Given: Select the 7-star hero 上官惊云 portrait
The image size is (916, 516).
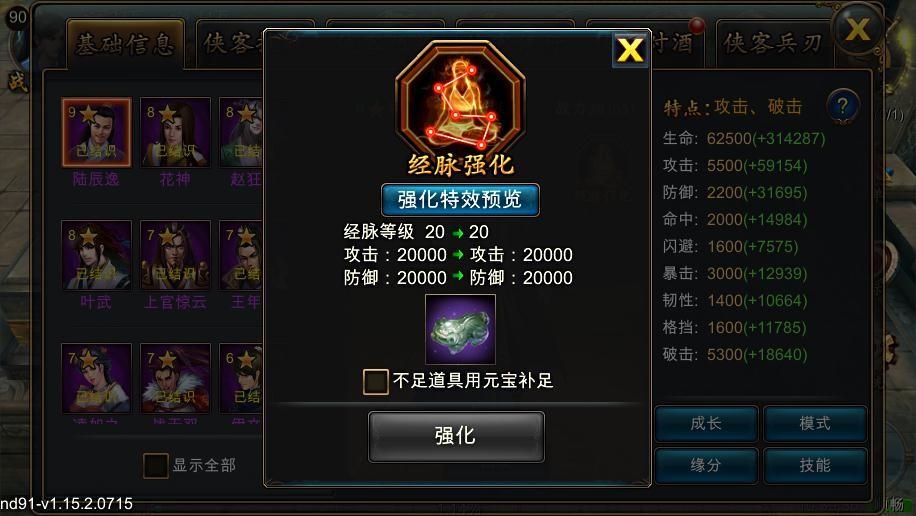Looking at the screenshot, I should point(175,255).
